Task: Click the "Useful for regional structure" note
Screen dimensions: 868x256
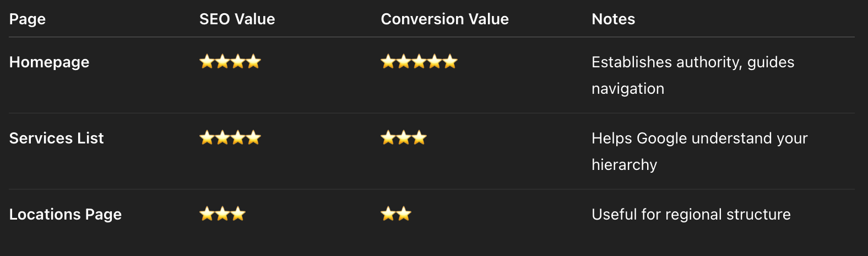Action: click(691, 215)
